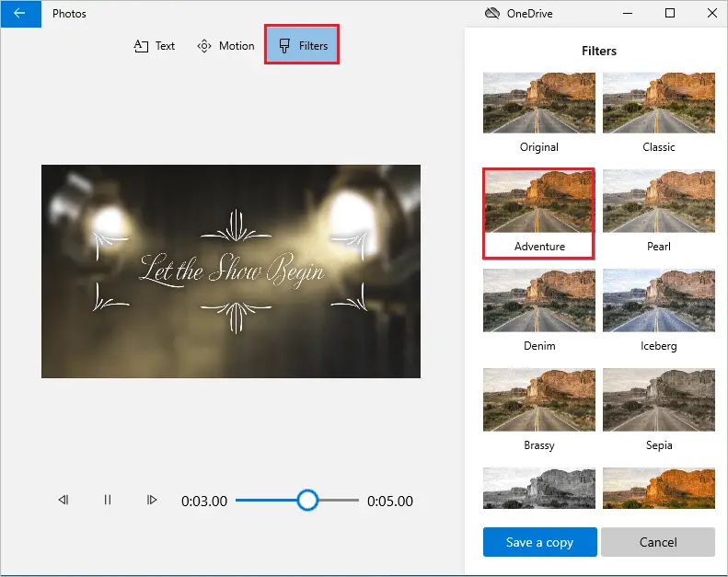Click Save a copy button
The image size is (728, 577).
539,542
